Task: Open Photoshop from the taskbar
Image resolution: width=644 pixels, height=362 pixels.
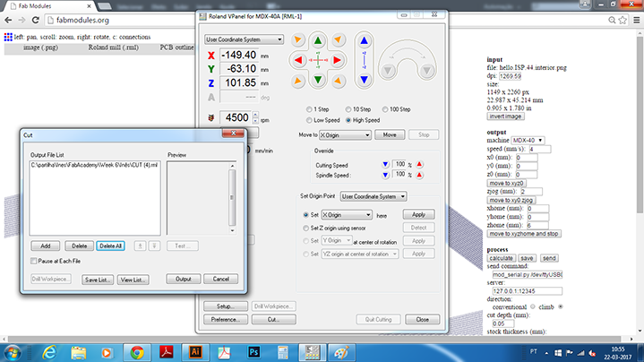Action: [x=253, y=352]
